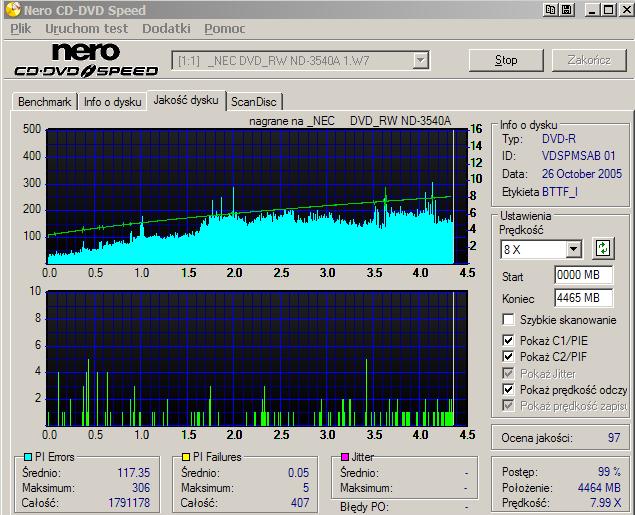Click PI Failures average 0.05
Viewport: 635px width, 515px height.
[x=298, y=472]
